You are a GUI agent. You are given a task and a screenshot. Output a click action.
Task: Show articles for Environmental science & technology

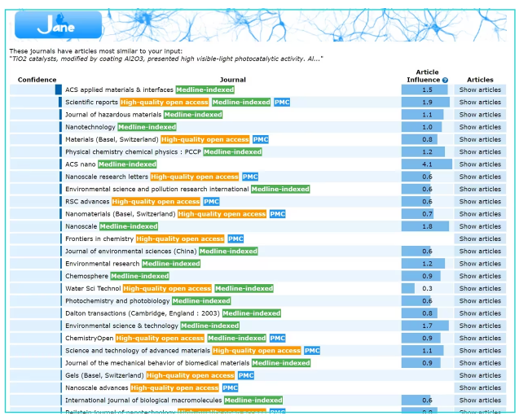[480, 326]
